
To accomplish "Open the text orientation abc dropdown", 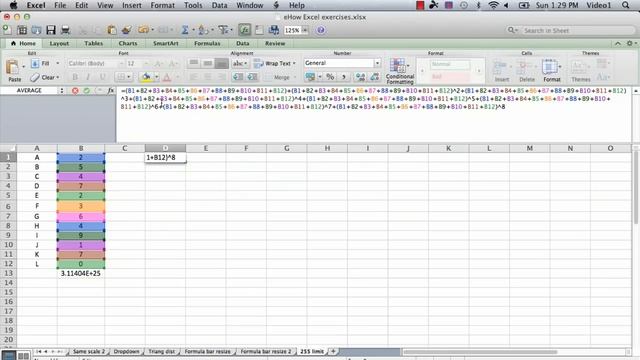I will pos(240,63).
